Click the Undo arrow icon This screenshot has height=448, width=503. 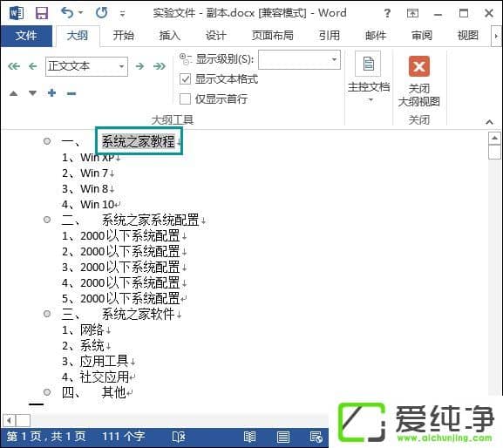click(68, 13)
